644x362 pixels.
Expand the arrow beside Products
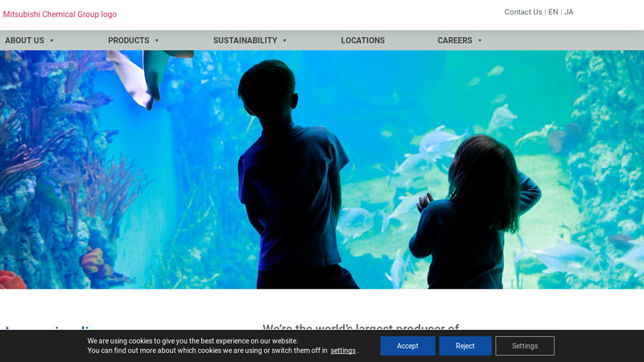[157, 41]
